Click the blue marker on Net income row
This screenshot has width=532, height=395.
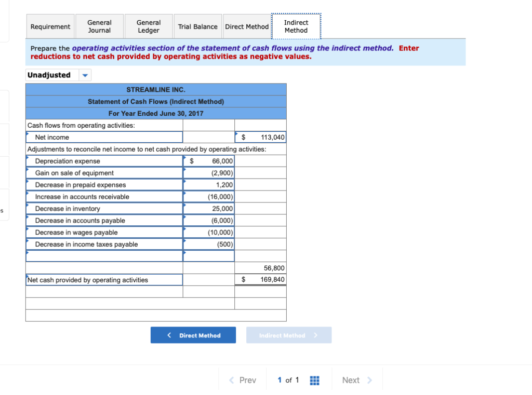tap(28, 134)
